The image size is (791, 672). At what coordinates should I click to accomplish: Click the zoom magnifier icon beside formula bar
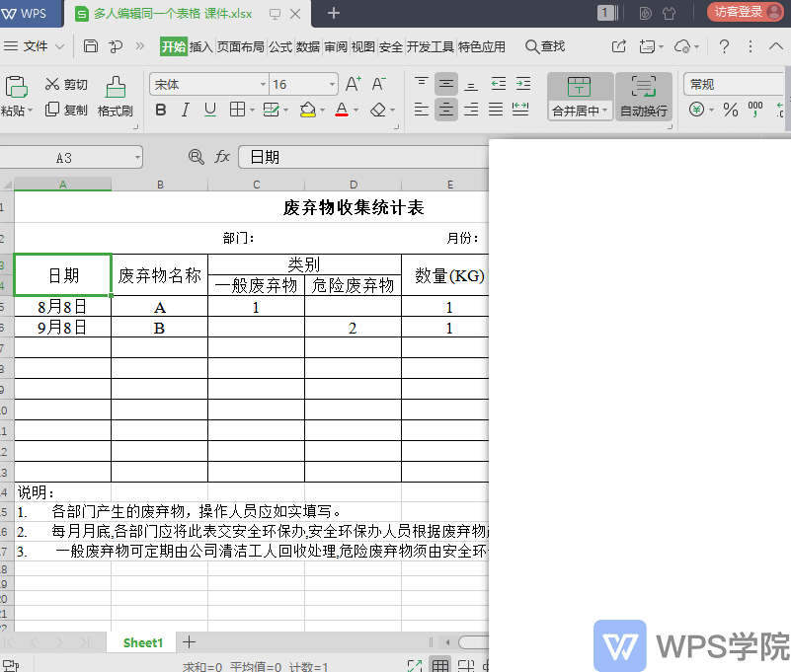tap(196, 157)
